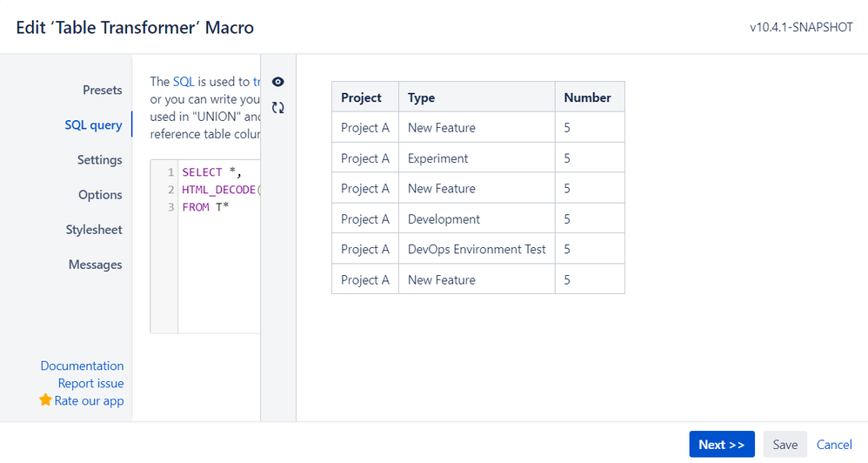Screen dimensions: 868x463
Task: Cancel the macro editing dialog
Action: coord(834,445)
